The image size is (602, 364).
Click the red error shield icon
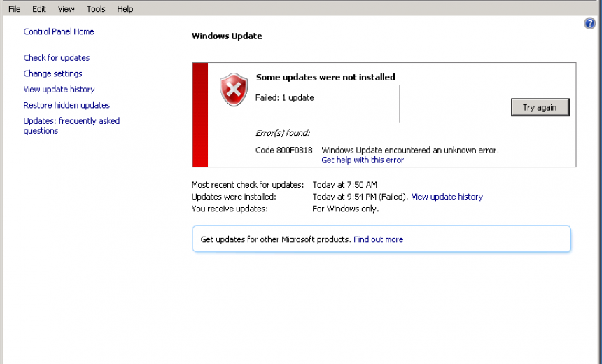pos(233,90)
